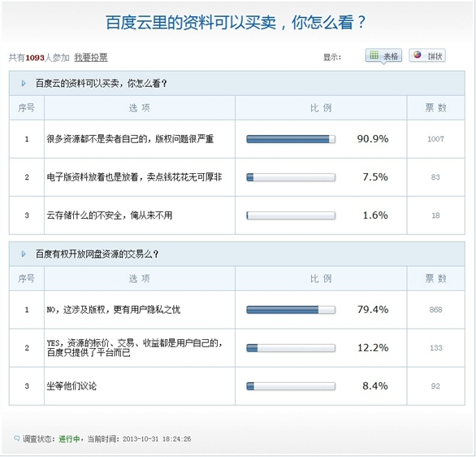The image size is (476, 457).
Task: Click the option 坐等他们议论
Action: (x=71, y=386)
